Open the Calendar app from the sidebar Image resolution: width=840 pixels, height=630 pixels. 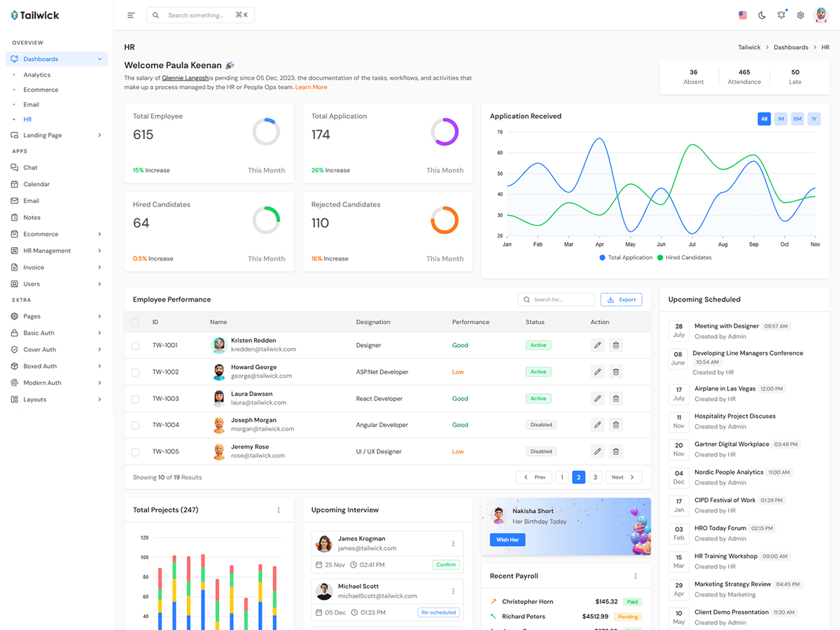(x=36, y=184)
